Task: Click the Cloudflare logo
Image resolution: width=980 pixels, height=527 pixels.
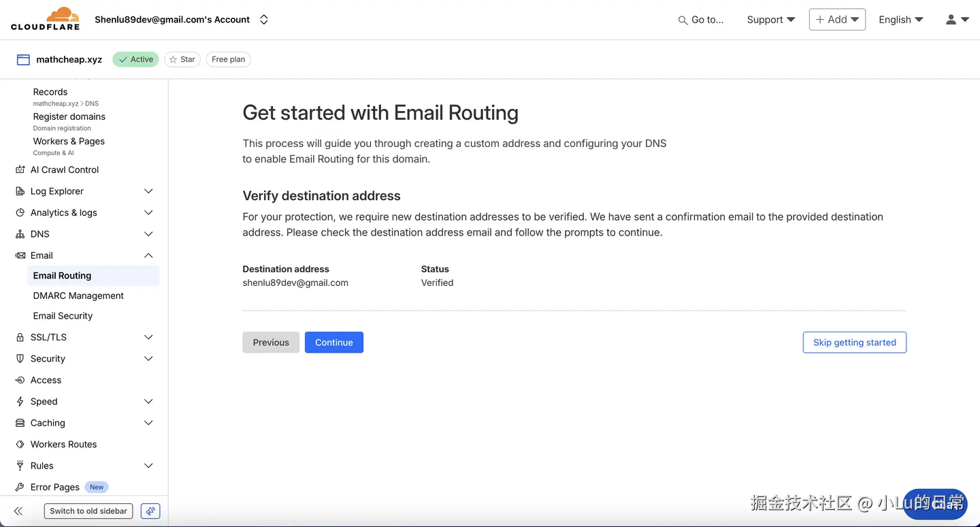Action: coord(45,19)
